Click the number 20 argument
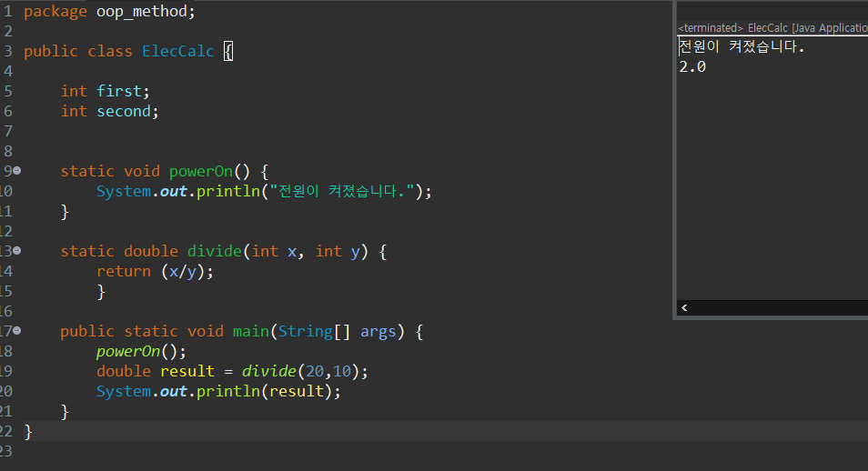 315,371
